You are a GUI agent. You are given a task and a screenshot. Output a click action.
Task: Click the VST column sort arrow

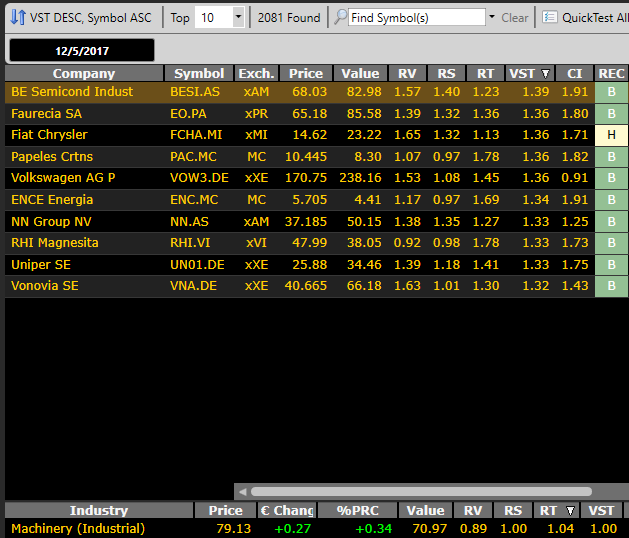pos(545,74)
